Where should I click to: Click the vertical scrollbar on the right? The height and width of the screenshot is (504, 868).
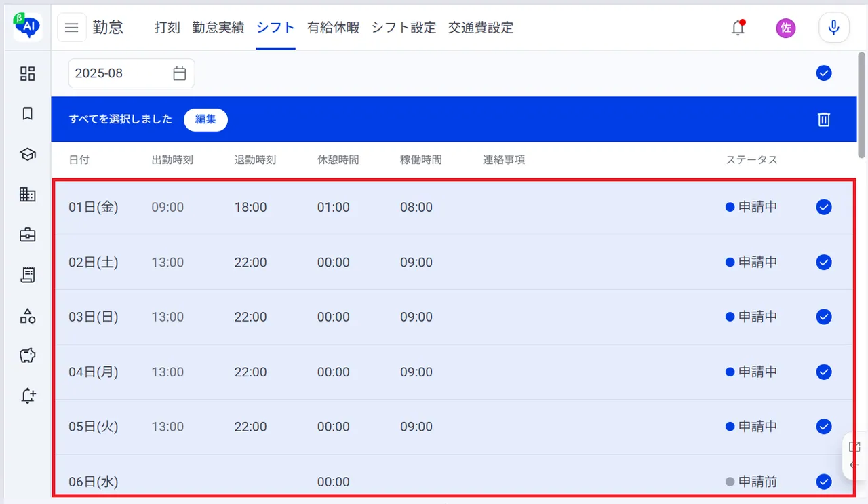point(862,105)
